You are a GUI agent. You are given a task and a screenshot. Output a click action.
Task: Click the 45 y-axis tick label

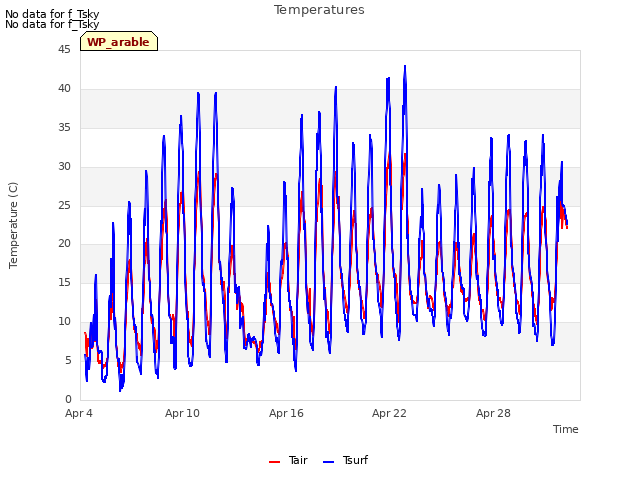pos(64,49)
